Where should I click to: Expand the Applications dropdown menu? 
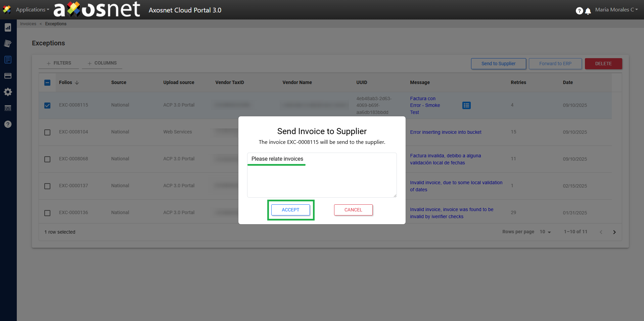32,10
